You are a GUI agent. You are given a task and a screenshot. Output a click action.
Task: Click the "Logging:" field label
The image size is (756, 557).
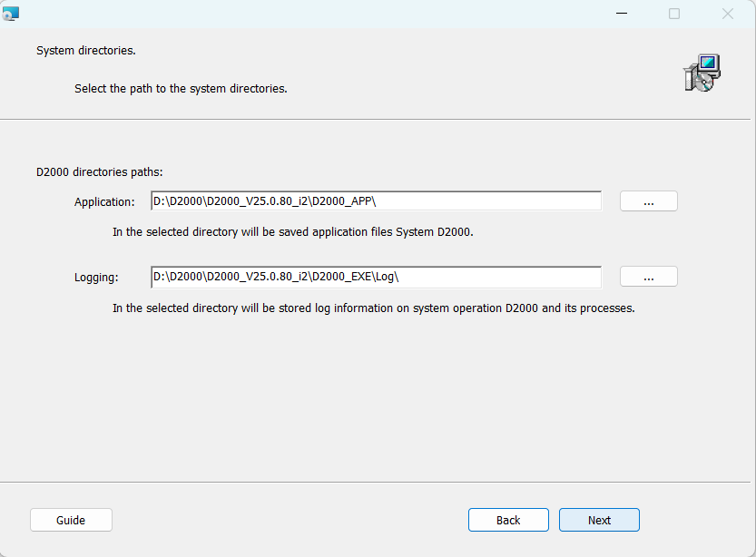click(x=96, y=278)
